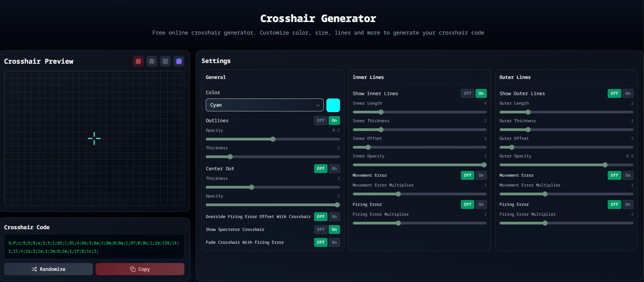The width and height of the screenshot is (644, 282).
Task: Enable Show Outer Lines
Action: point(628,93)
